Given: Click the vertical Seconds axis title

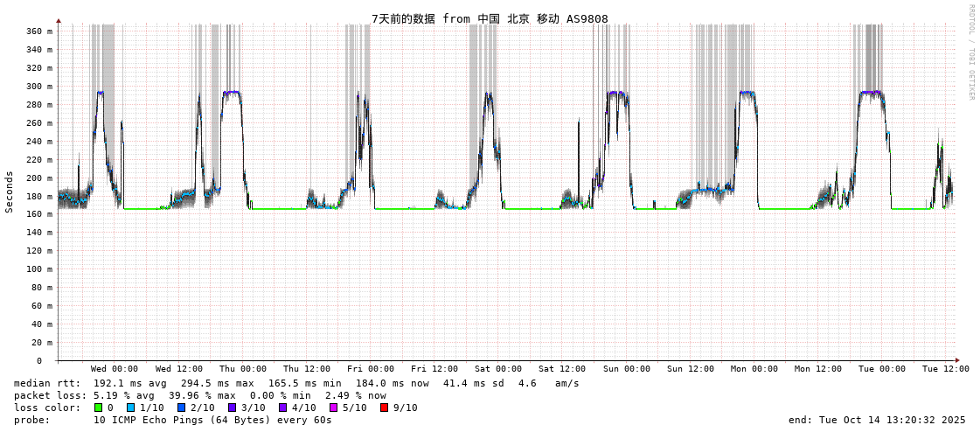Looking at the screenshot, I should pyautogui.click(x=10, y=192).
